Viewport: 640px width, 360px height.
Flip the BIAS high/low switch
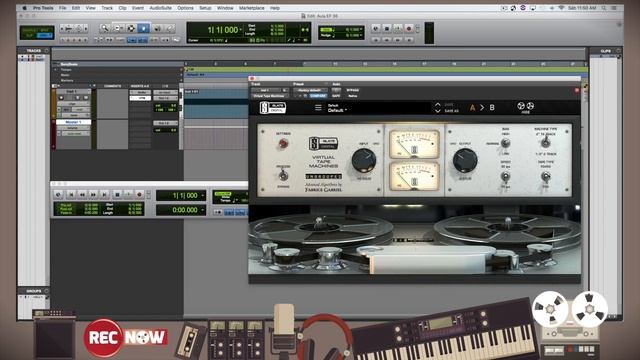coord(505,143)
